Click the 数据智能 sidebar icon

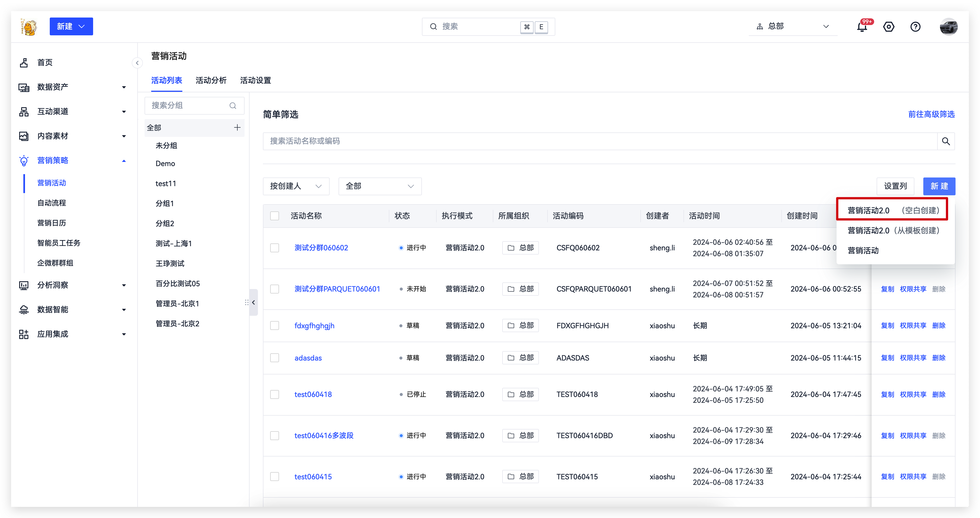point(24,310)
